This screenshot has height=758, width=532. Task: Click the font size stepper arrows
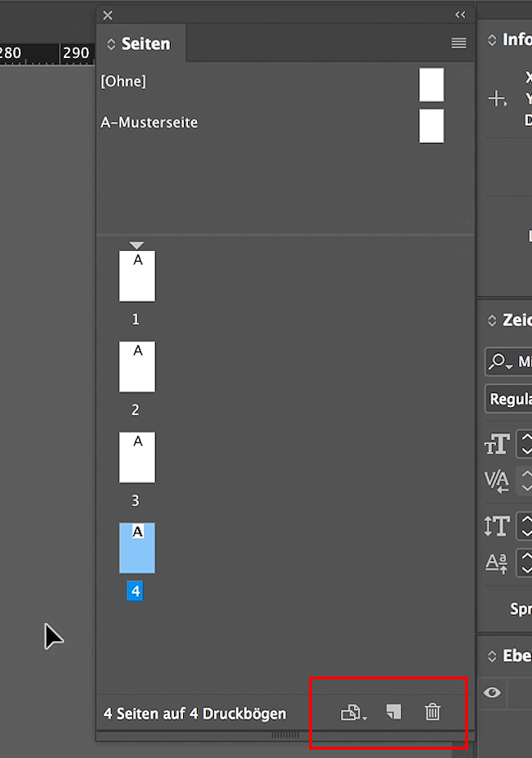coord(525,444)
